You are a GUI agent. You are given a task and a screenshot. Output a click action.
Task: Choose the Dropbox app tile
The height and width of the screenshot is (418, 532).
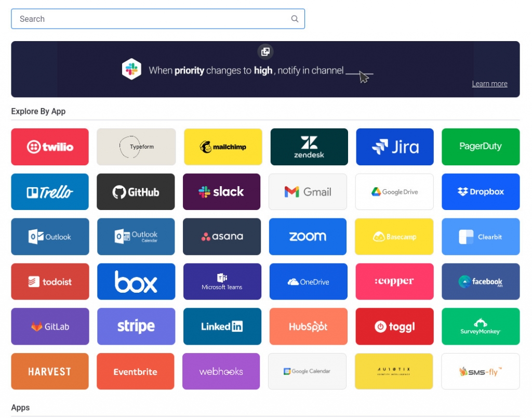point(481,192)
